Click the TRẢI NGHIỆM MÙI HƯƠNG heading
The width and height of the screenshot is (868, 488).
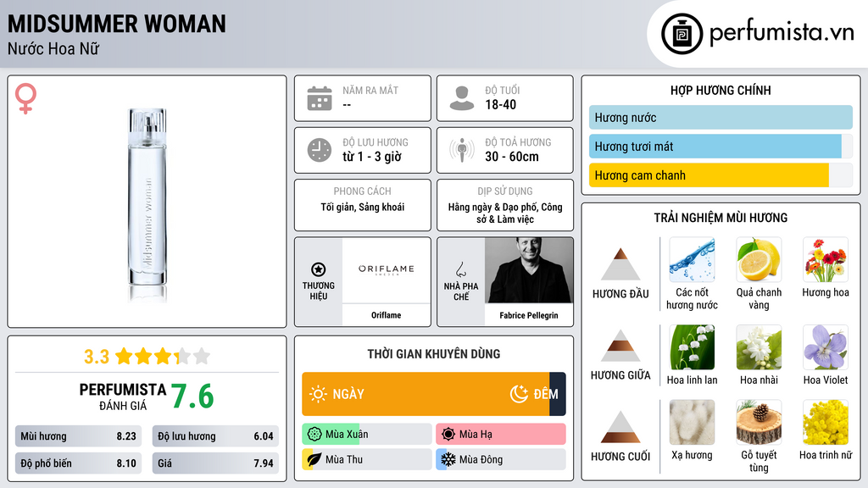(x=721, y=218)
